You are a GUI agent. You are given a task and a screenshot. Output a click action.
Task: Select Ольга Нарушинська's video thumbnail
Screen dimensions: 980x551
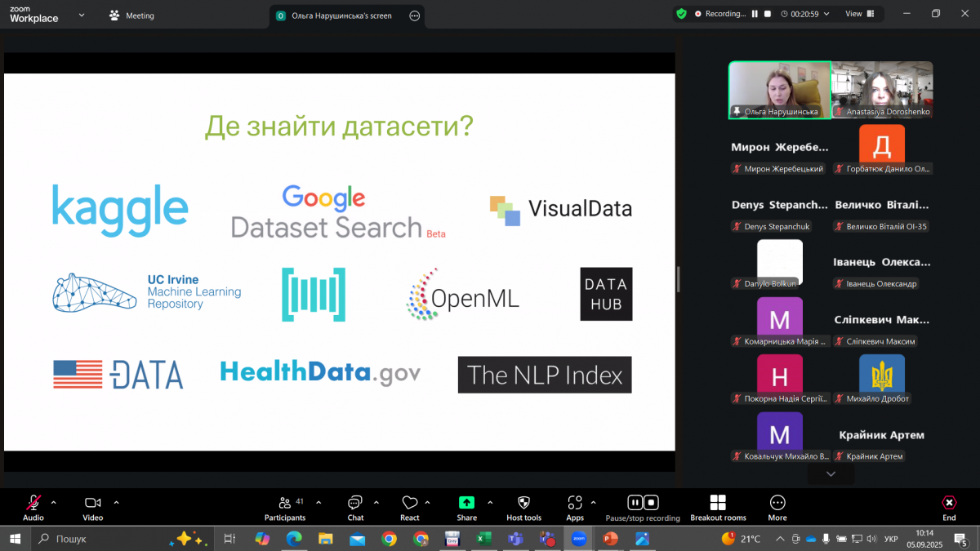[779, 90]
